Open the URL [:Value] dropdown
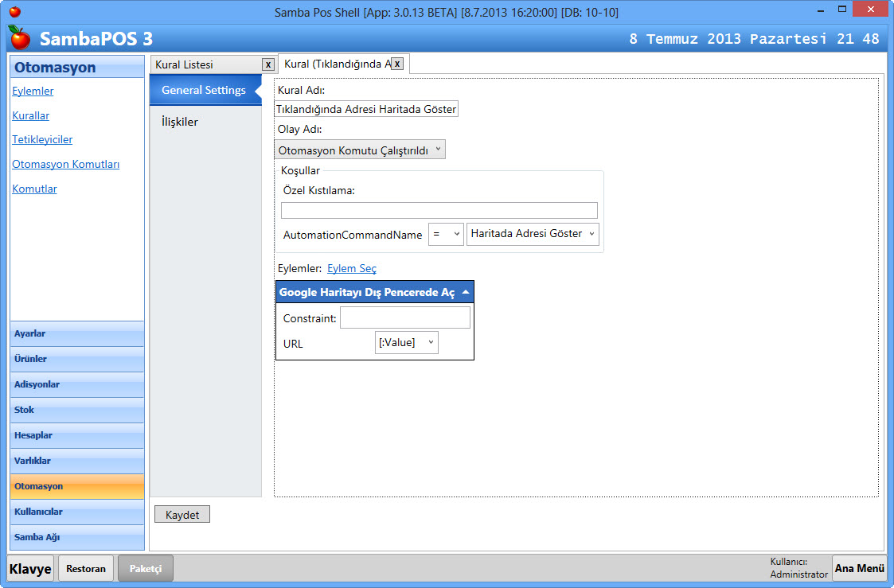 [x=406, y=343]
